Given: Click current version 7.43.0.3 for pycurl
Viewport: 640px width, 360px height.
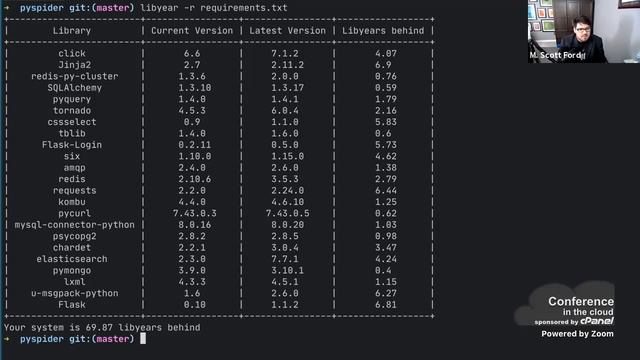Looking at the screenshot, I should click(x=195, y=213).
